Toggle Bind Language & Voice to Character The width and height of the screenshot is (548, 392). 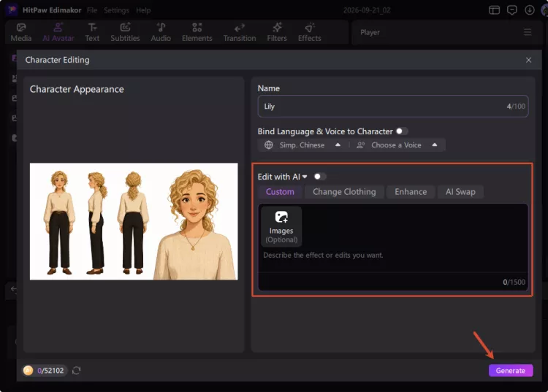(x=402, y=131)
